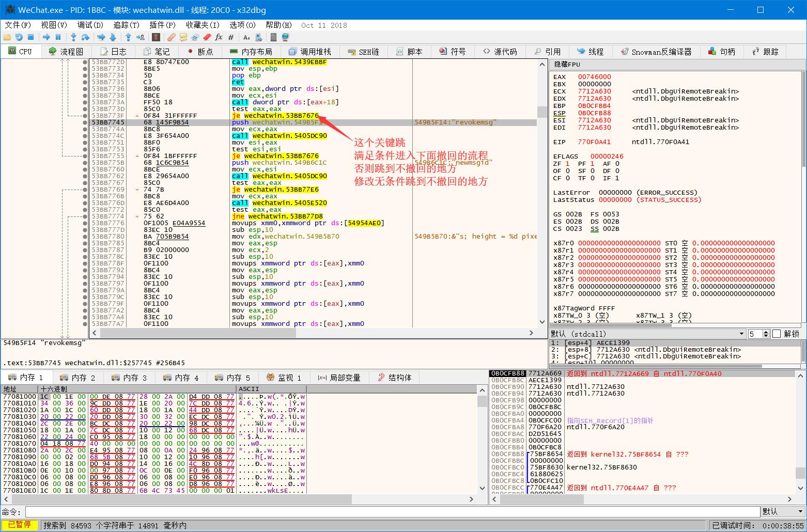
Task: Switch to the 断点 tab
Action: (200, 52)
